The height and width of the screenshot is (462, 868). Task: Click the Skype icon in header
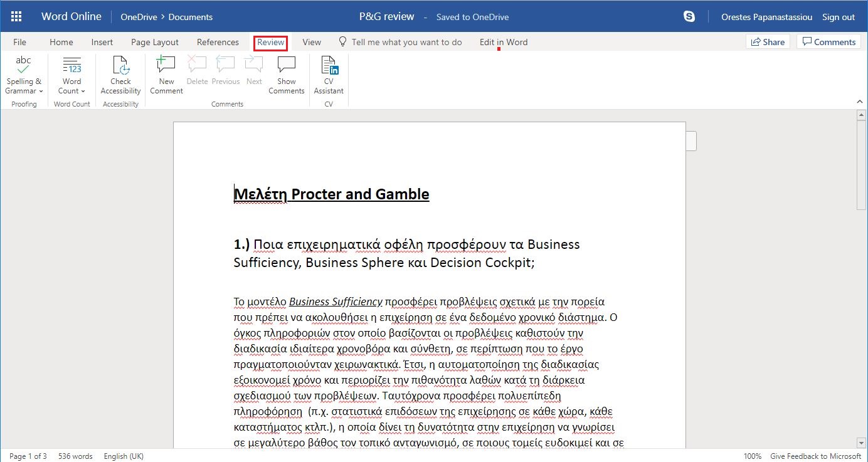click(689, 17)
